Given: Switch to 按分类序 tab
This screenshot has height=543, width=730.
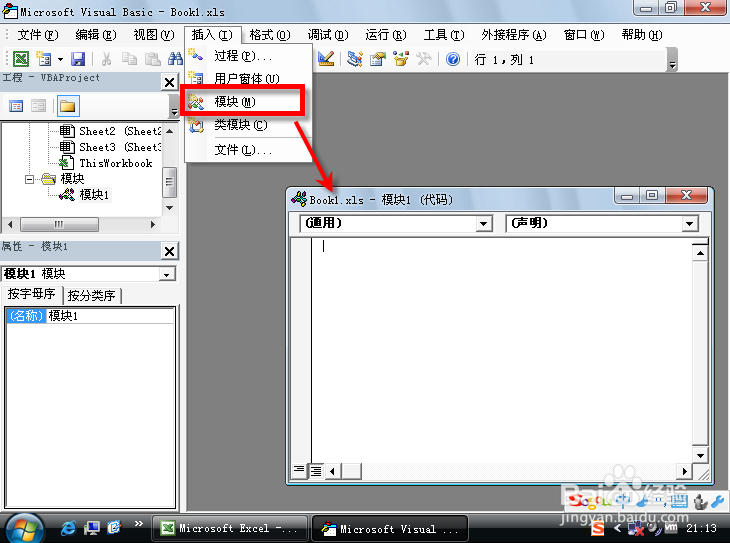Looking at the screenshot, I should pos(91,295).
